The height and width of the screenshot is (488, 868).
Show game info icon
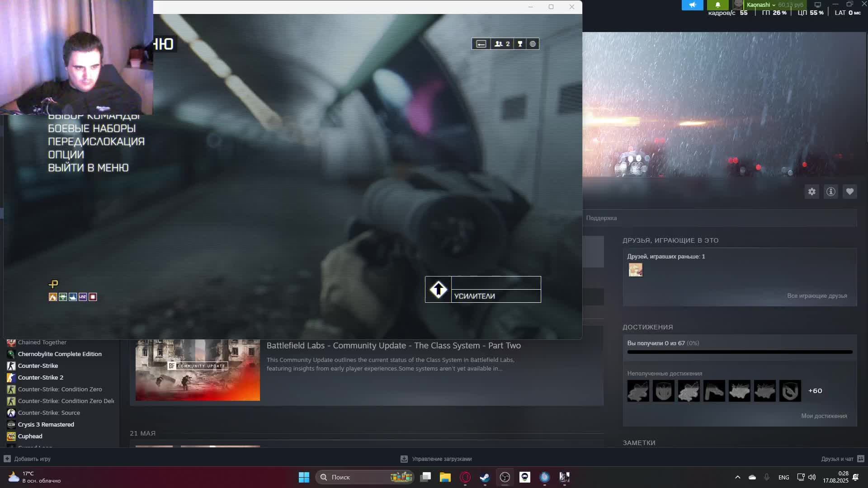(831, 192)
